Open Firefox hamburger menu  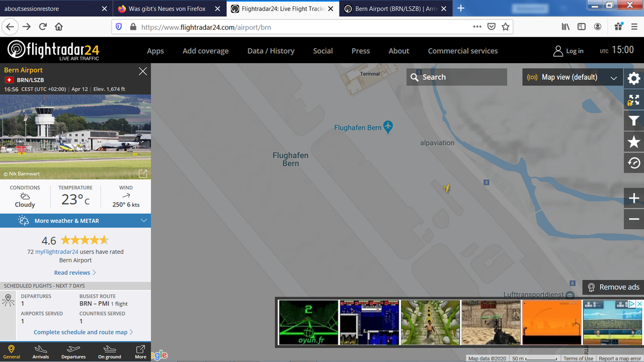[634, 27]
